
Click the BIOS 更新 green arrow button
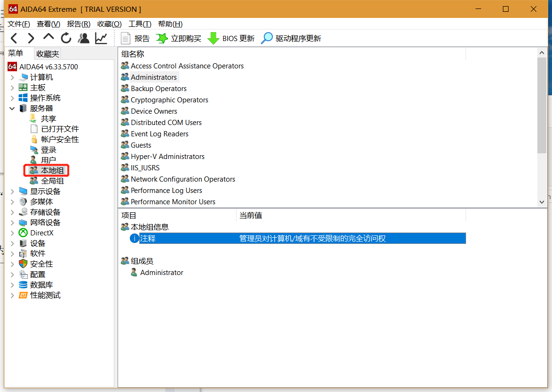(x=231, y=38)
